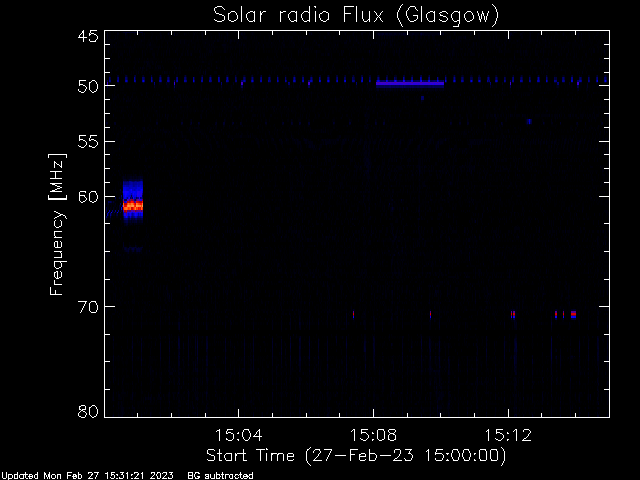The height and width of the screenshot is (480, 640).
Task: Click the '55' frequency tick label
Action: click(x=88, y=142)
